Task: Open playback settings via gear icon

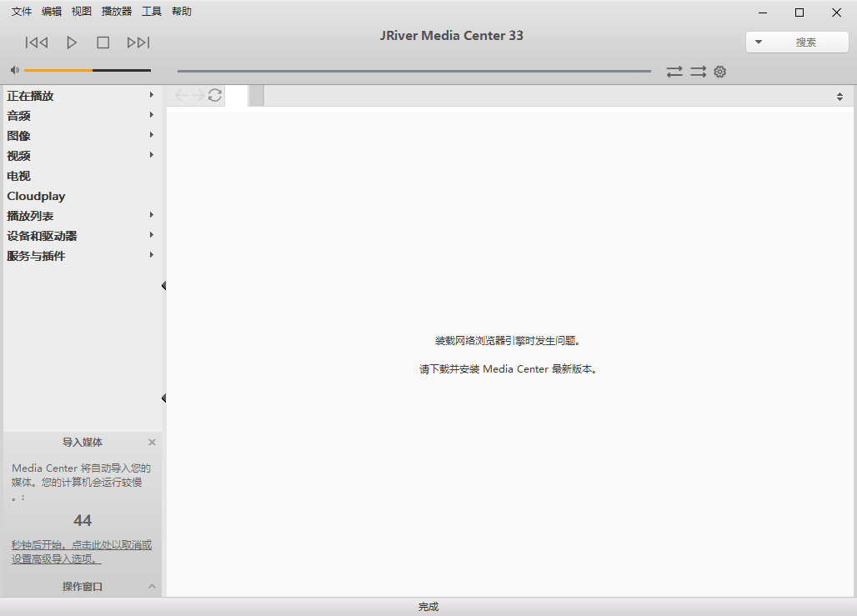Action: pyautogui.click(x=719, y=72)
